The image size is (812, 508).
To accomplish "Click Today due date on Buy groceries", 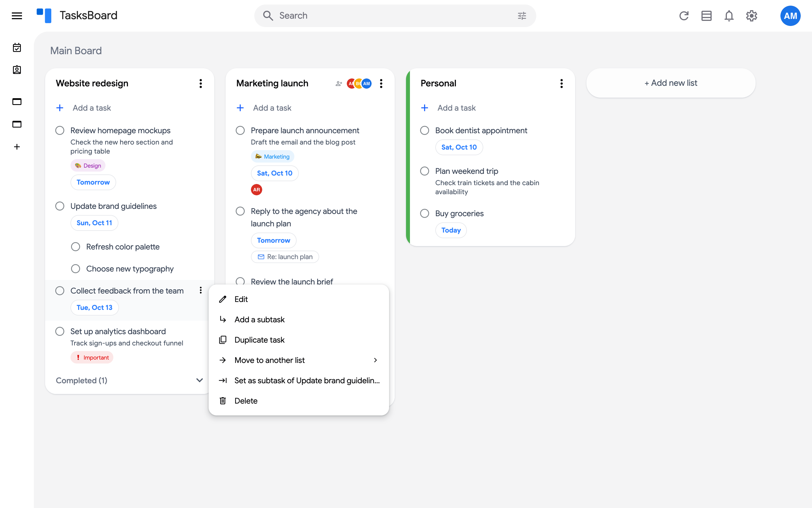I will [x=451, y=230].
